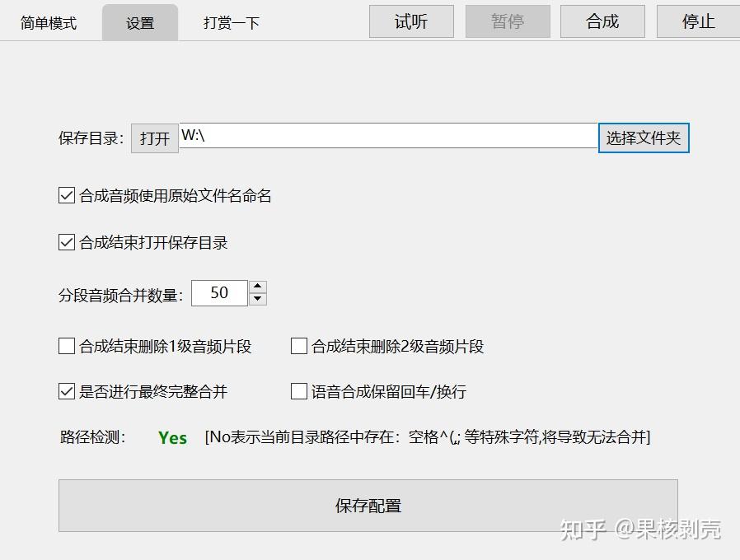Image resolution: width=740 pixels, height=560 pixels.
Task: Disable 合成结束打开保存目录 option
Action: 66,242
